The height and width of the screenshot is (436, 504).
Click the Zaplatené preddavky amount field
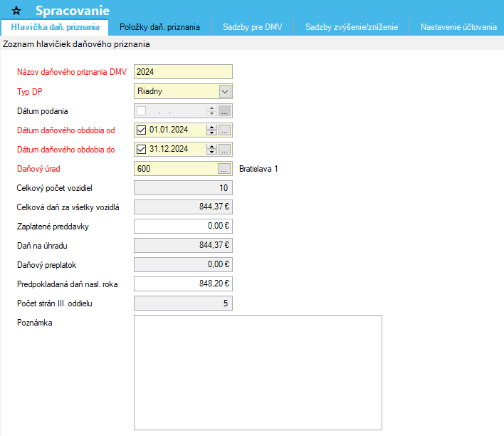point(183,227)
